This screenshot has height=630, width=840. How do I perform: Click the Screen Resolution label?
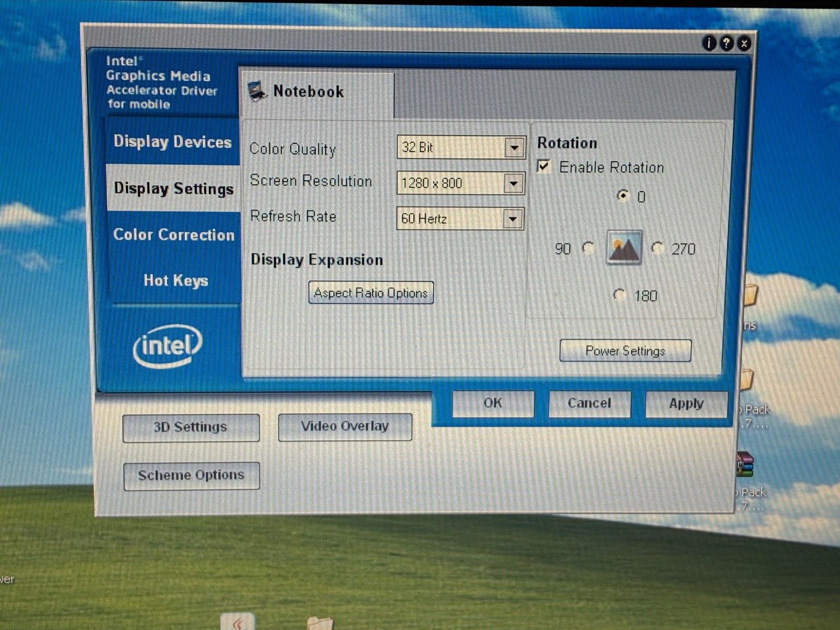tap(311, 181)
